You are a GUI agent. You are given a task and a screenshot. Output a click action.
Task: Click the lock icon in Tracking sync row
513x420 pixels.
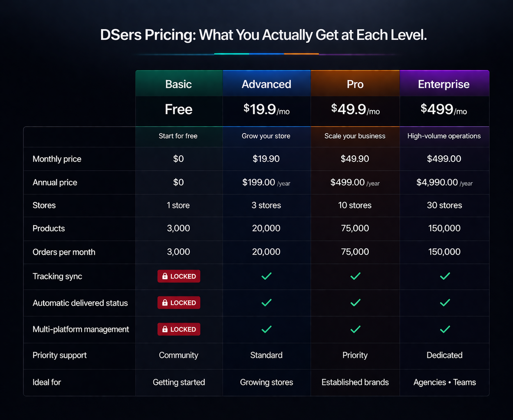165,276
